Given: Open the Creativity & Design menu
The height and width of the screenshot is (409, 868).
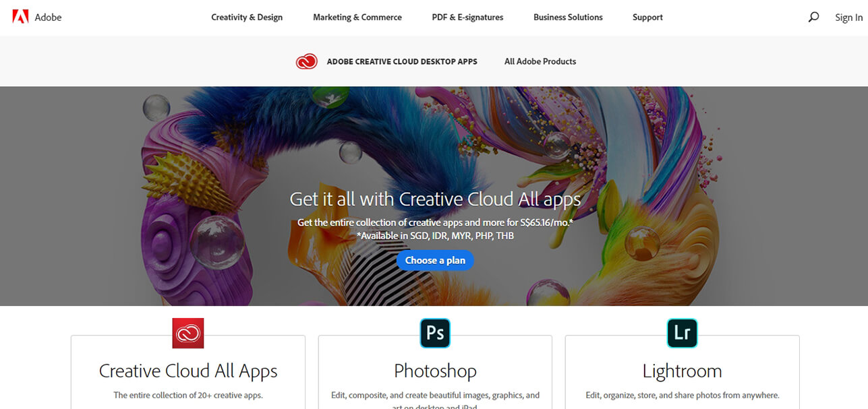Looking at the screenshot, I should pos(247,18).
